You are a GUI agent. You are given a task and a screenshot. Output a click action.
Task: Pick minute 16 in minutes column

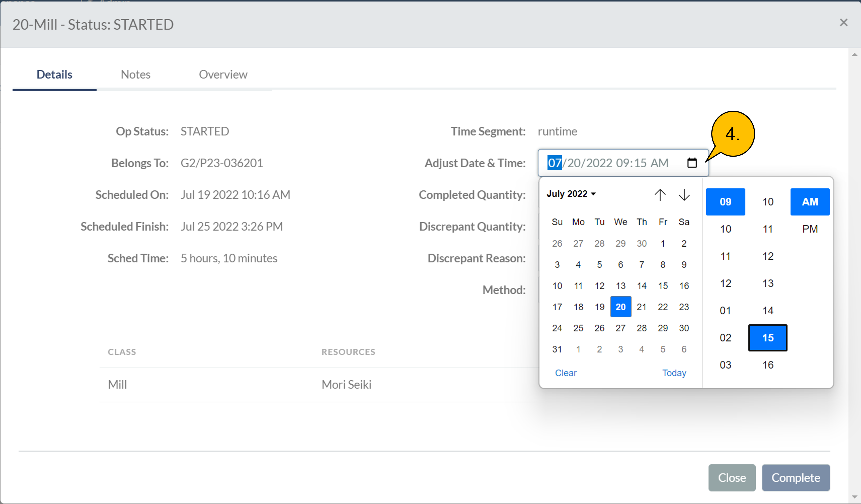click(x=768, y=365)
